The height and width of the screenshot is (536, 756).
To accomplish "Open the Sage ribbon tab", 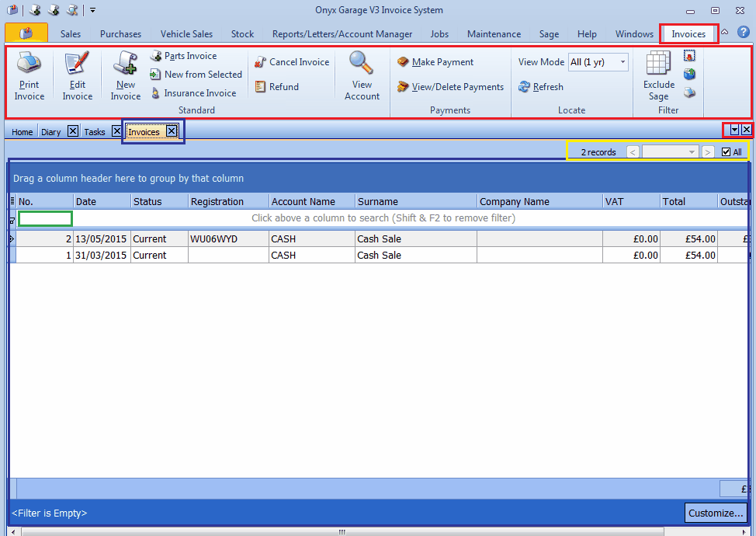I will tap(549, 33).
